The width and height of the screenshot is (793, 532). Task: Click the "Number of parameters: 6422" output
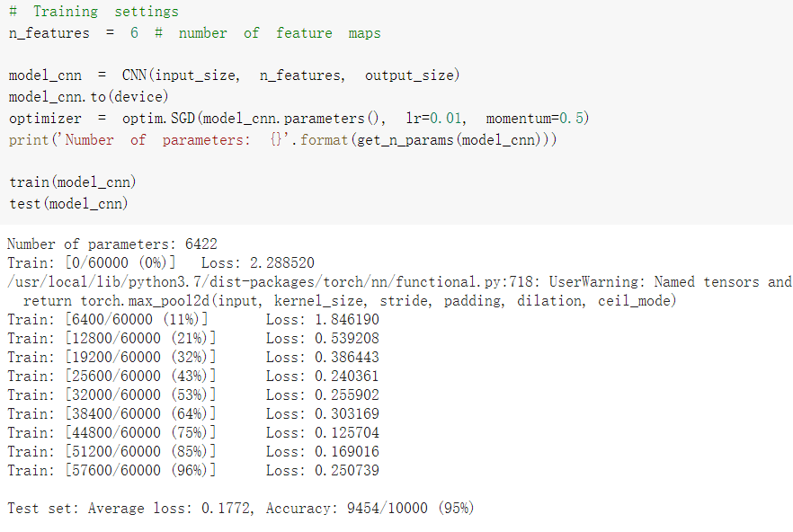111,244
